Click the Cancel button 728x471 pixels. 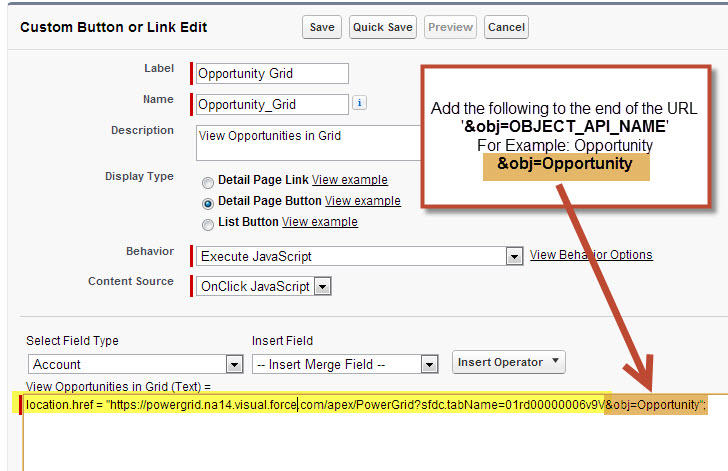(506, 28)
